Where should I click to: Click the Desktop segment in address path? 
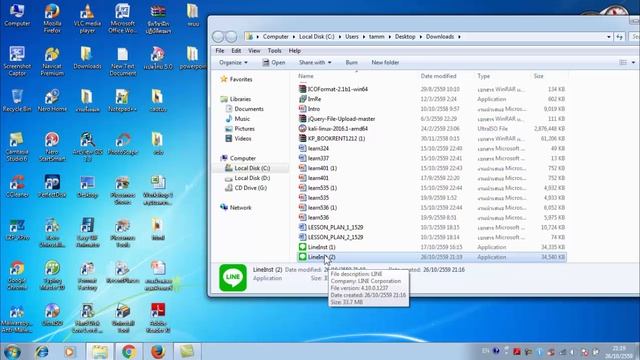click(405, 37)
